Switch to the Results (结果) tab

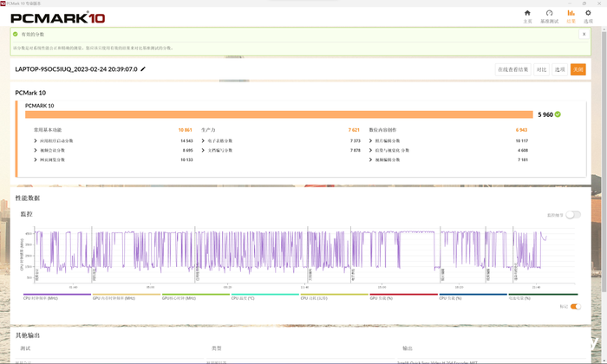coord(571,16)
